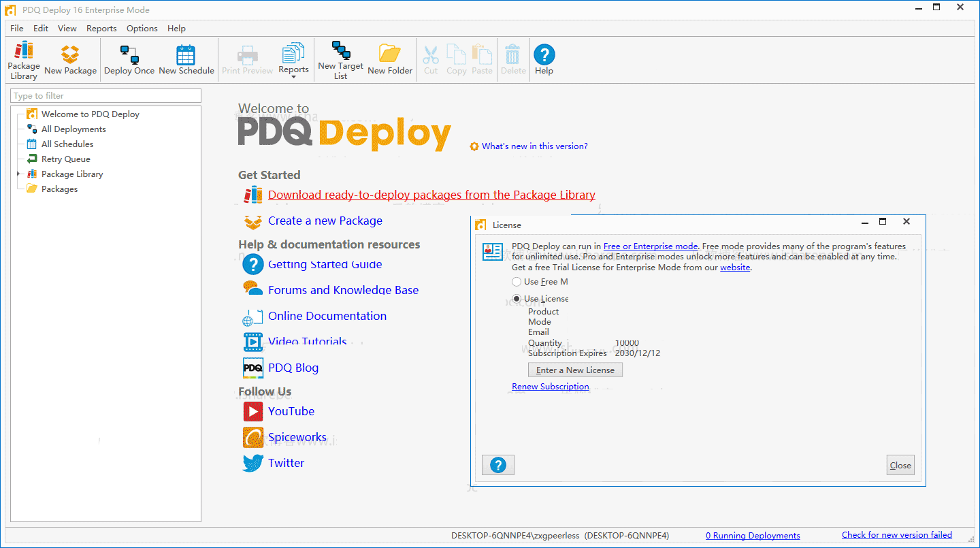Image resolution: width=980 pixels, height=548 pixels.
Task: Click the question-mark icon in the License dialog
Action: click(x=497, y=465)
